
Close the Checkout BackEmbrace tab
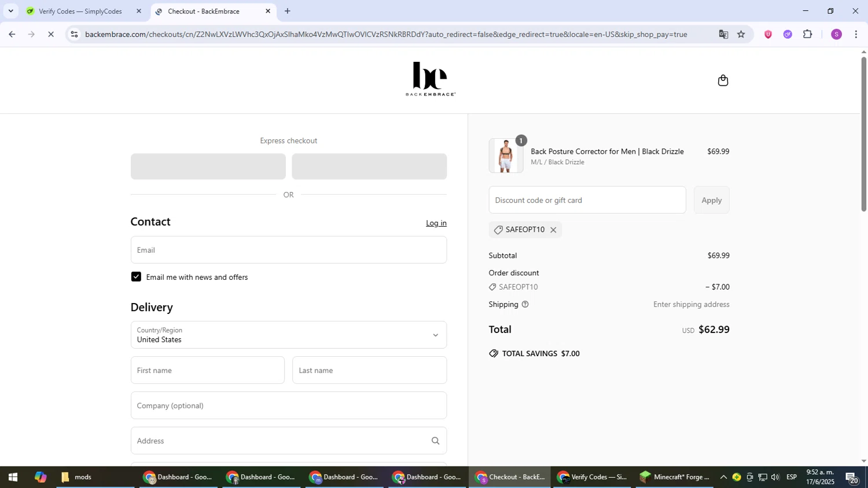(268, 11)
